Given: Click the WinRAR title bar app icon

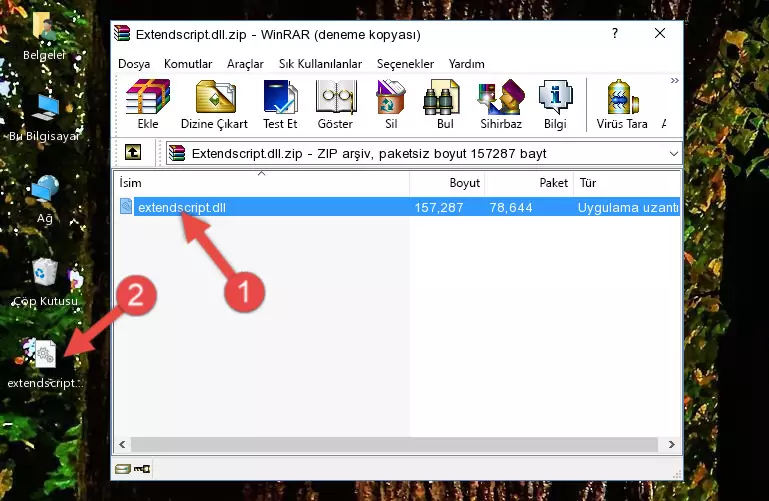Looking at the screenshot, I should coord(122,33).
